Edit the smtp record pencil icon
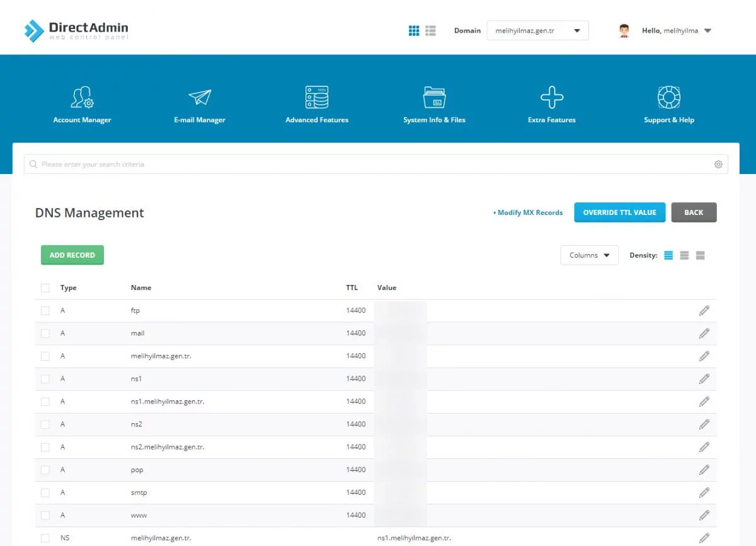This screenshot has width=756, height=546. (704, 492)
